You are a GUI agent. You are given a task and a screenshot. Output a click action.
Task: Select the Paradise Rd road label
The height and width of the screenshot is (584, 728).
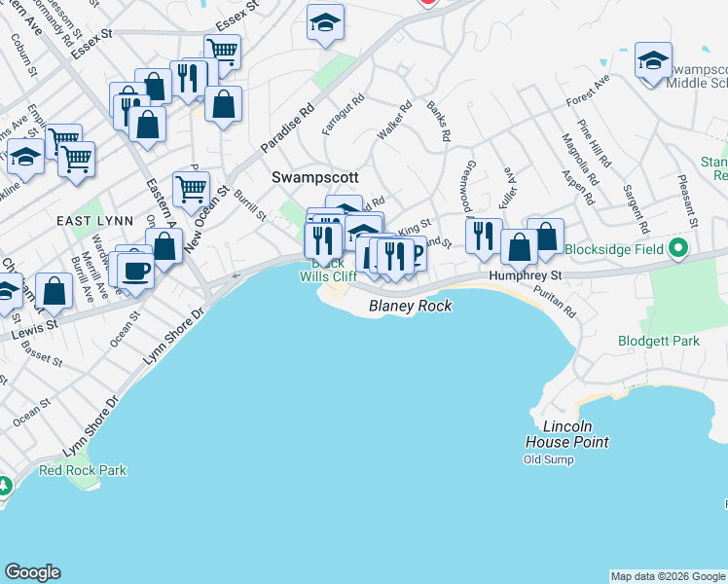(288, 128)
